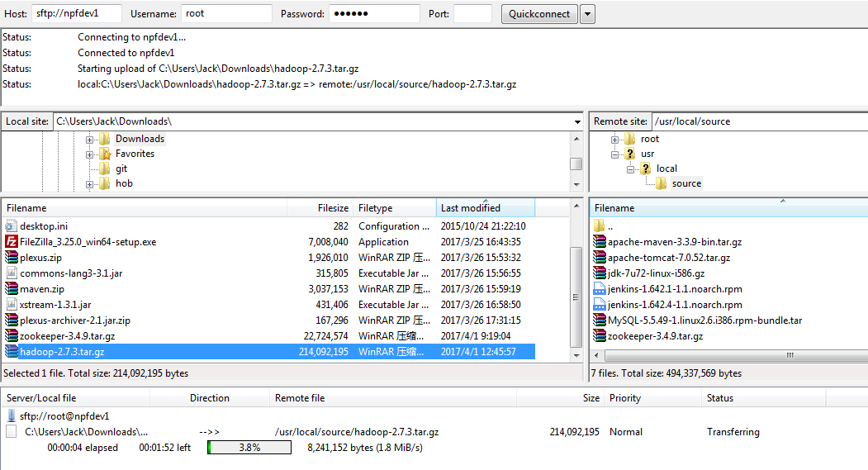
Task: Select the 7,008,040 filesize cell
Action: point(328,242)
